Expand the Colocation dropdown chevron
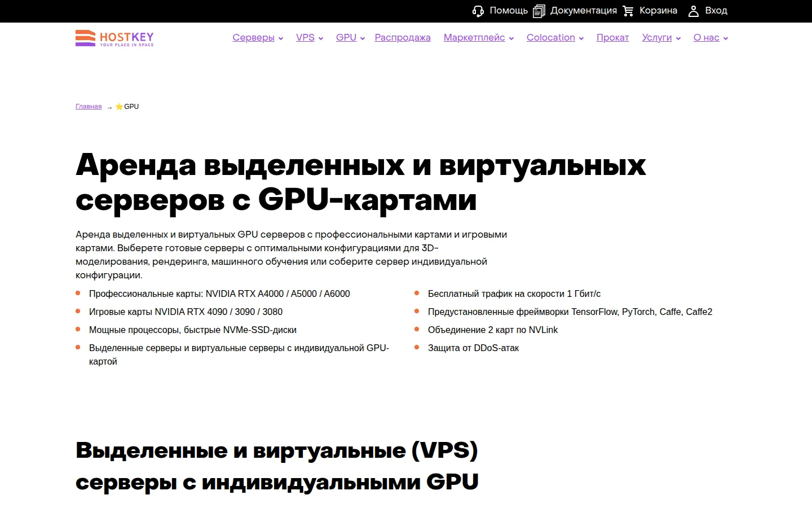This screenshot has height=508, width=812. [581, 38]
